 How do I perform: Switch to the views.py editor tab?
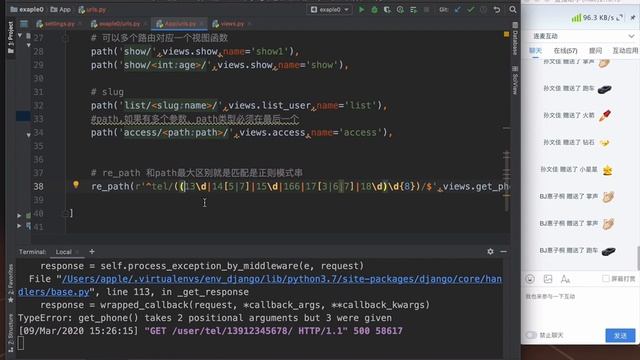(231, 24)
